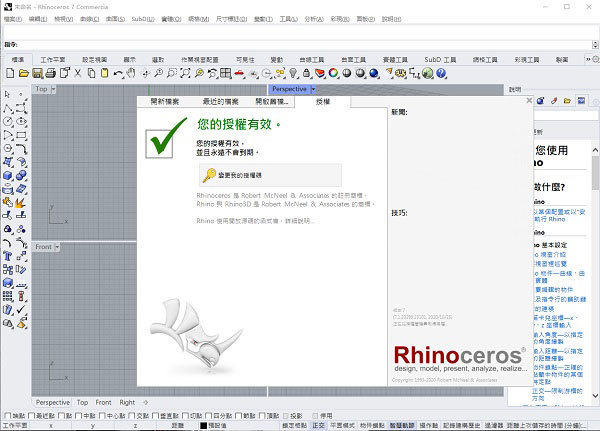Click the Print icon in toolbar
600x431 pixels.
pyautogui.click(x=51, y=73)
